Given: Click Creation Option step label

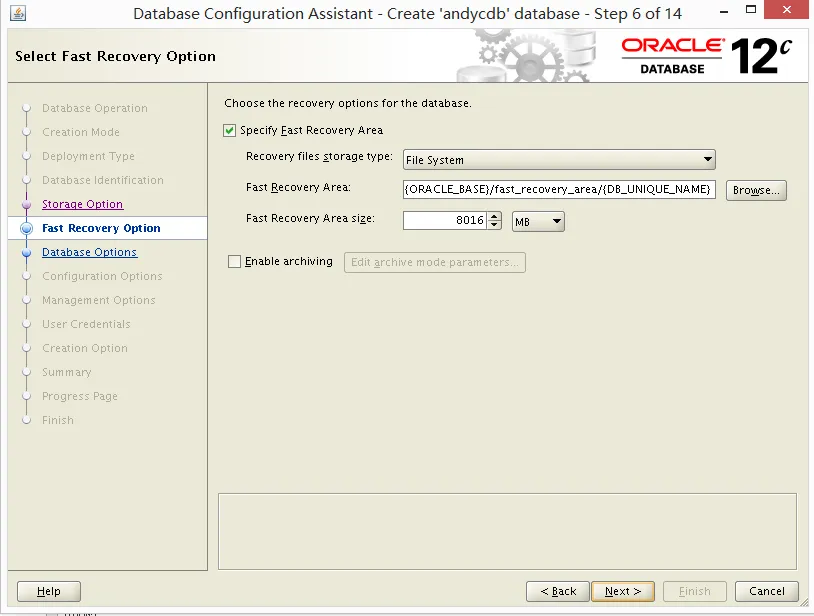Looking at the screenshot, I should [x=85, y=348].
